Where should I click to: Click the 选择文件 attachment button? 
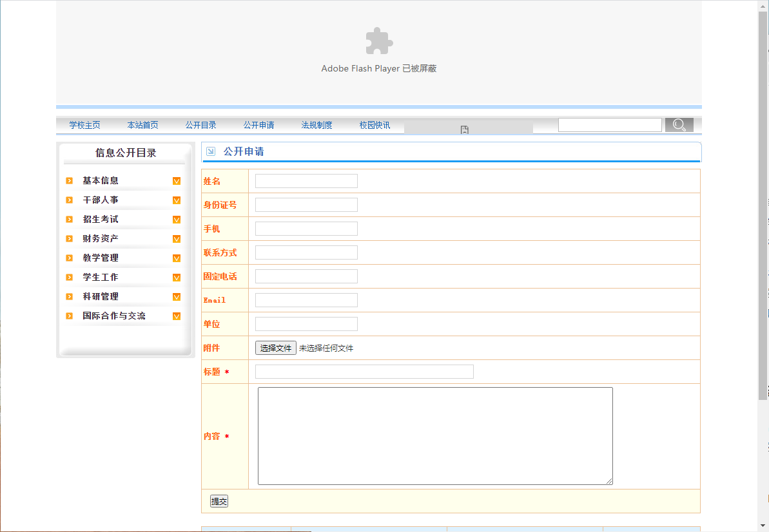(275, 348)
